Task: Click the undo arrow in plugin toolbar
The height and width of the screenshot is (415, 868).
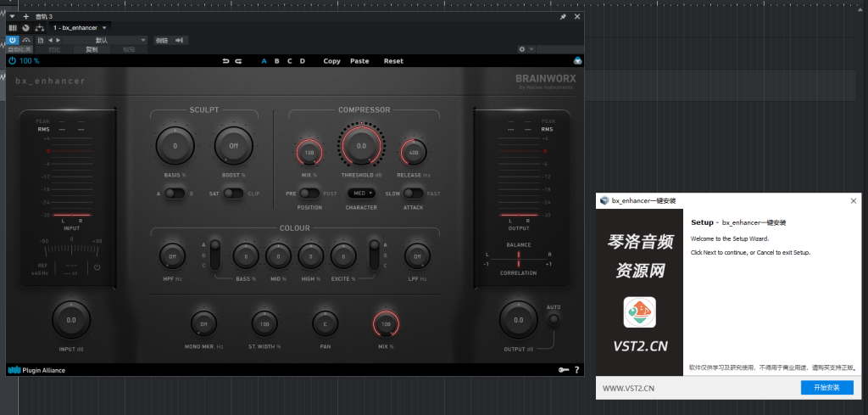Action: tap(225, 61)
